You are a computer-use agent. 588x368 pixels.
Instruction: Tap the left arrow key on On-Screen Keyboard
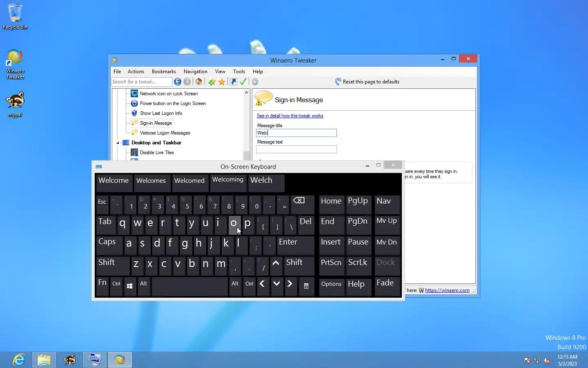point(263,286)
